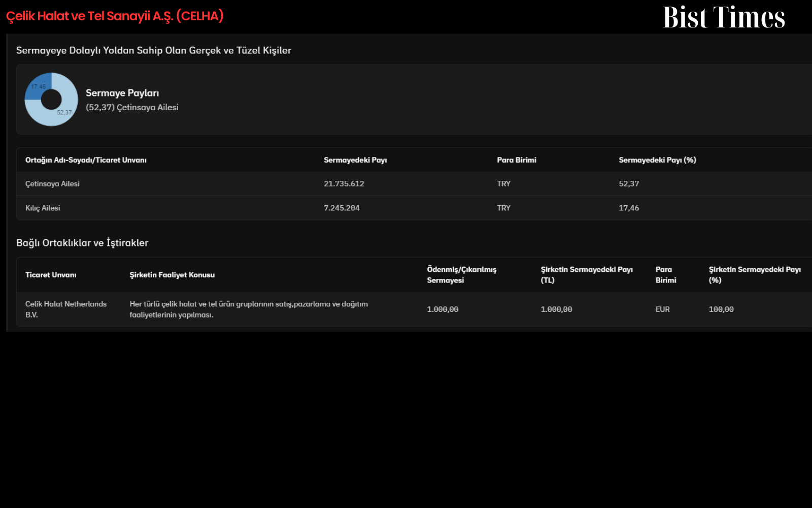
Task: Click the 7.245.204 share value
Action: (342, 208)
